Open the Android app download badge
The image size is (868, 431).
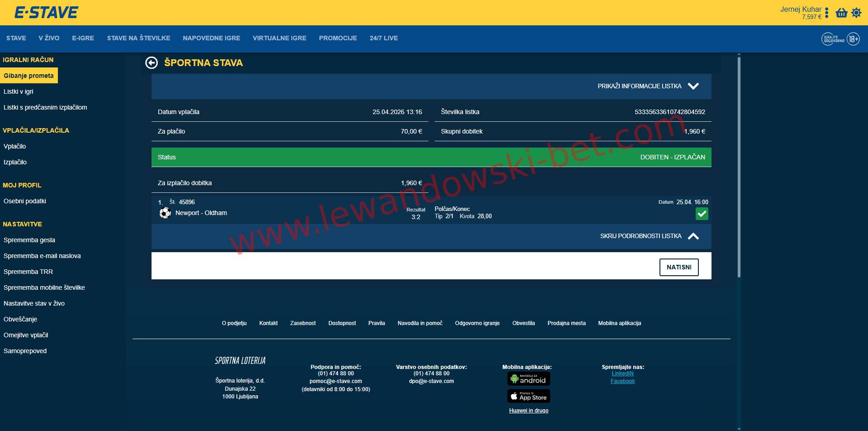click(x=528, y=379)
